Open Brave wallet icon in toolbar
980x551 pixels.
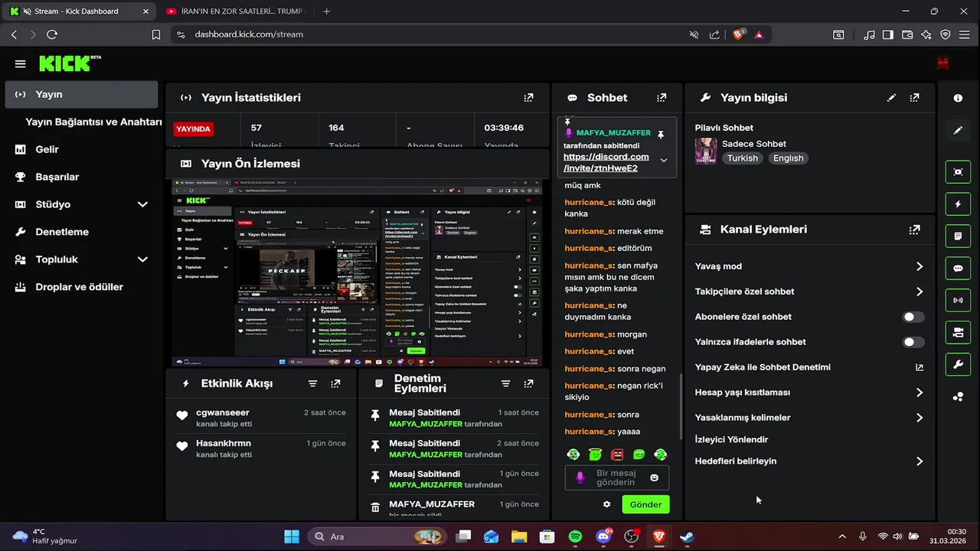click(907, 34)
